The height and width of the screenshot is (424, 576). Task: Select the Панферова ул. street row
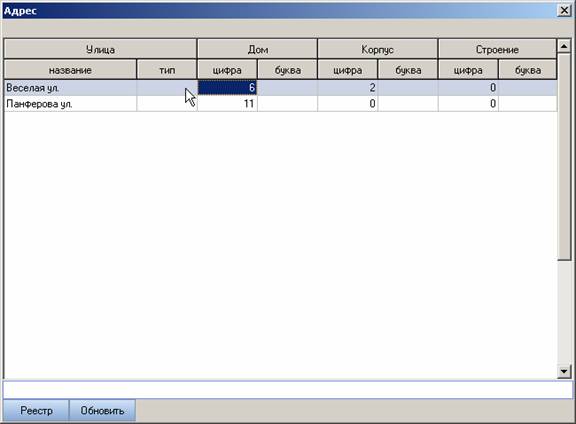(280, 104)
